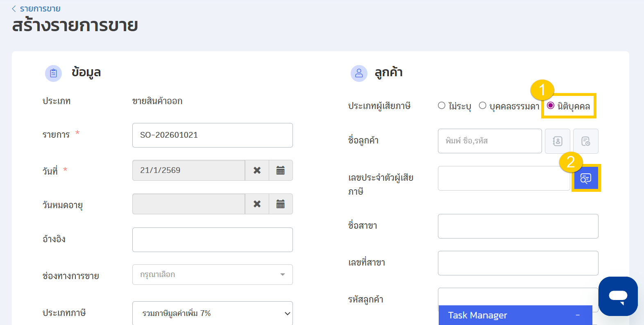Click the อ้างอิง reference input field

point(212,240)
